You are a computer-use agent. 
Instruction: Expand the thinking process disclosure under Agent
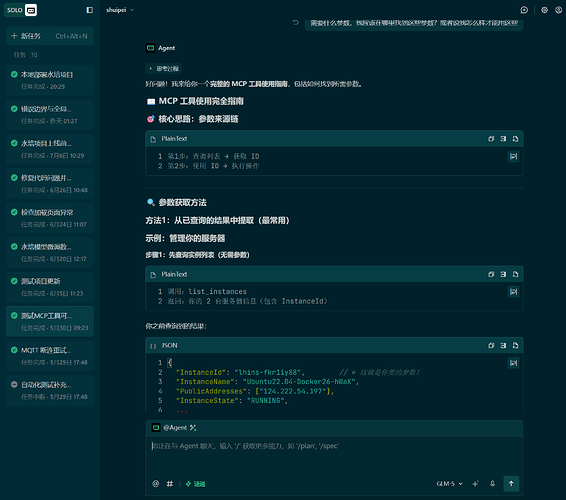tap(164, 69)
